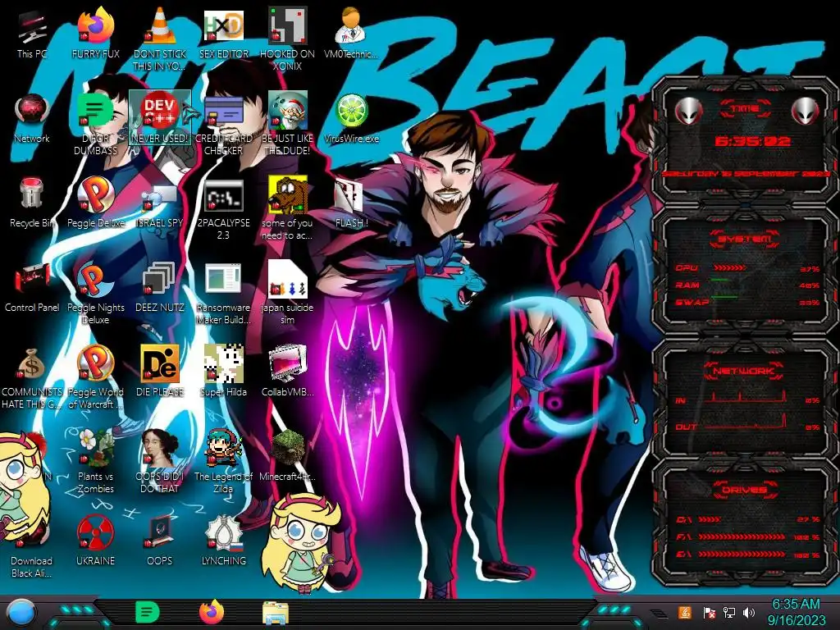The width and height of the screenshot is (840, 630).
Task: Open the Recycle Bin
Action: click(x=32, y=203)
